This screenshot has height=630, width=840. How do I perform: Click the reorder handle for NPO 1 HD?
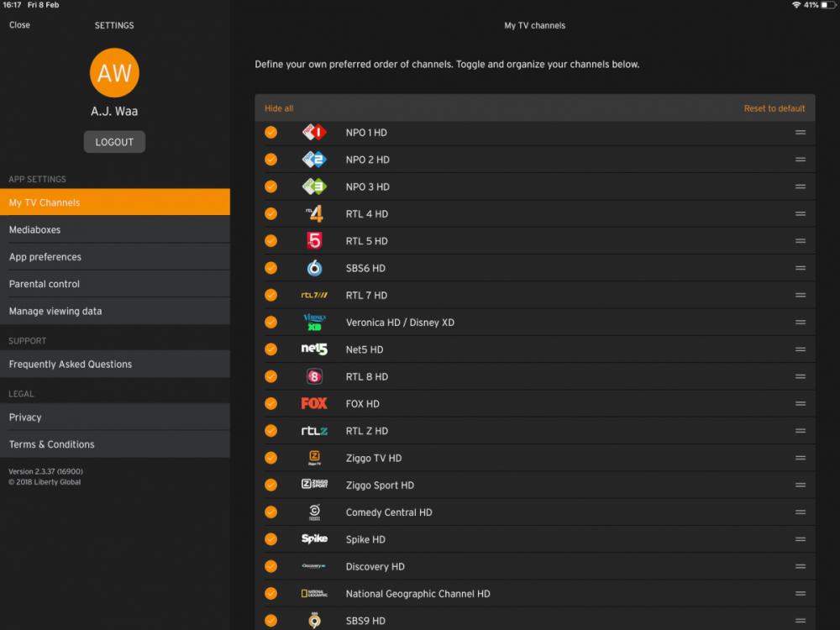tap(801, 133)
